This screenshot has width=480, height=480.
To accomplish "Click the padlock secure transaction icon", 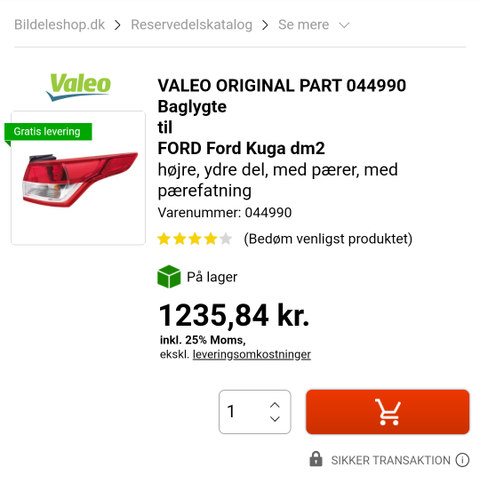I will point(316,459).
